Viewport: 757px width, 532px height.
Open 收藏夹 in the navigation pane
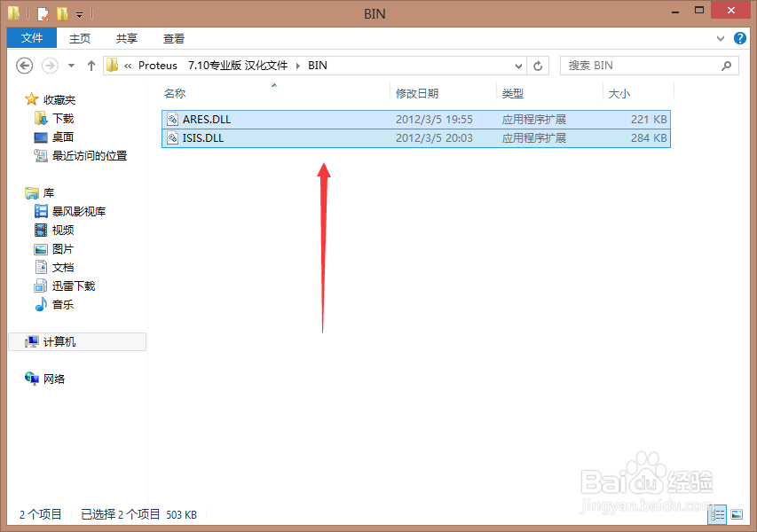coord(59,99)
